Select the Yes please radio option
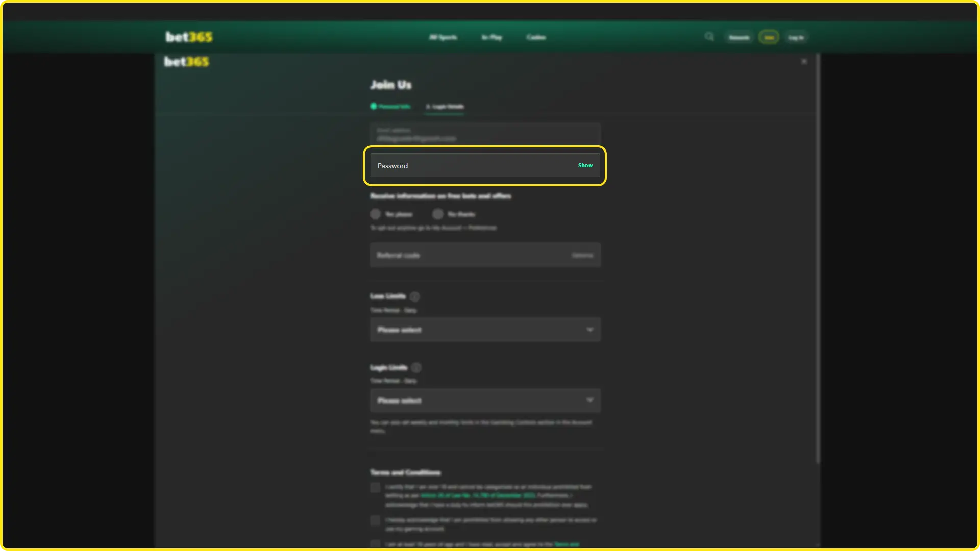Image resolution: width=980 pixels, height=551 pixels. click(x=375, y=214)
